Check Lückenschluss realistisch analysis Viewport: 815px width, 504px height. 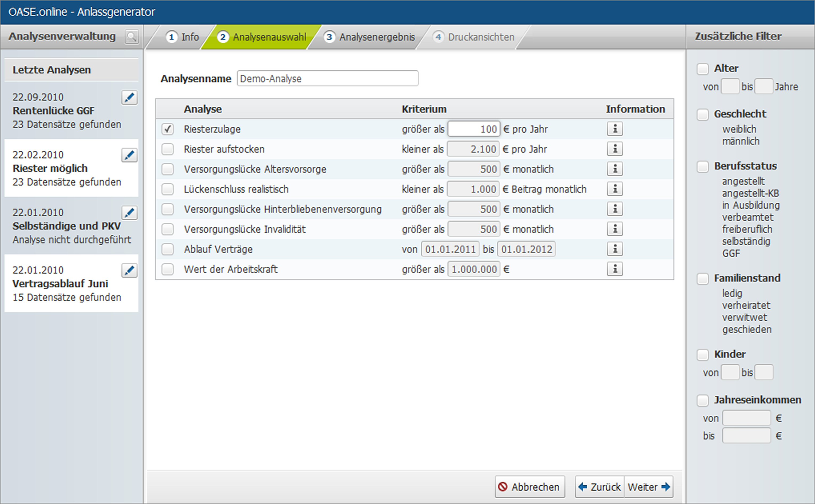(167, 189)
